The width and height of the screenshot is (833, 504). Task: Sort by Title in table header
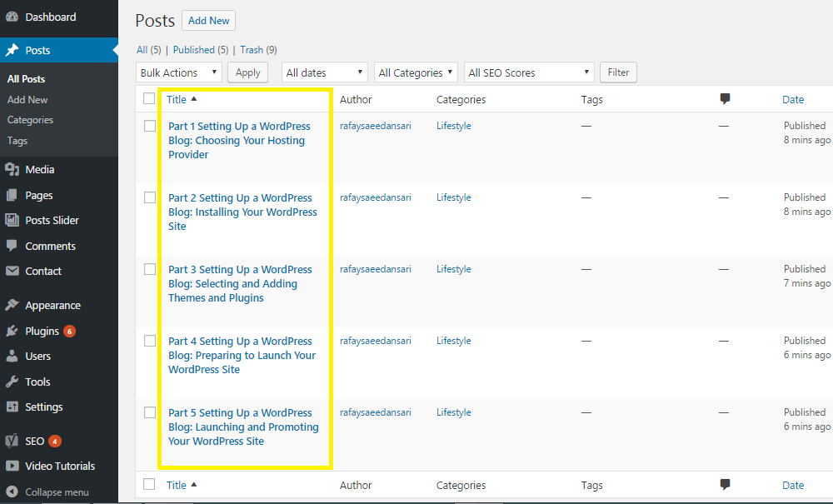[182, 99]
